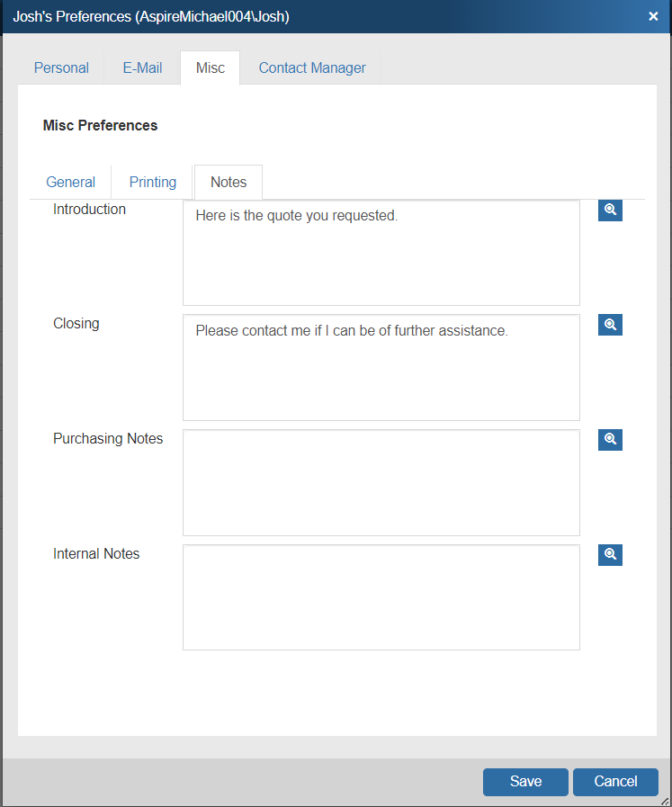Switch to the Personal tab
This screenshot has height=807, width=672.
tap(61, 67)
